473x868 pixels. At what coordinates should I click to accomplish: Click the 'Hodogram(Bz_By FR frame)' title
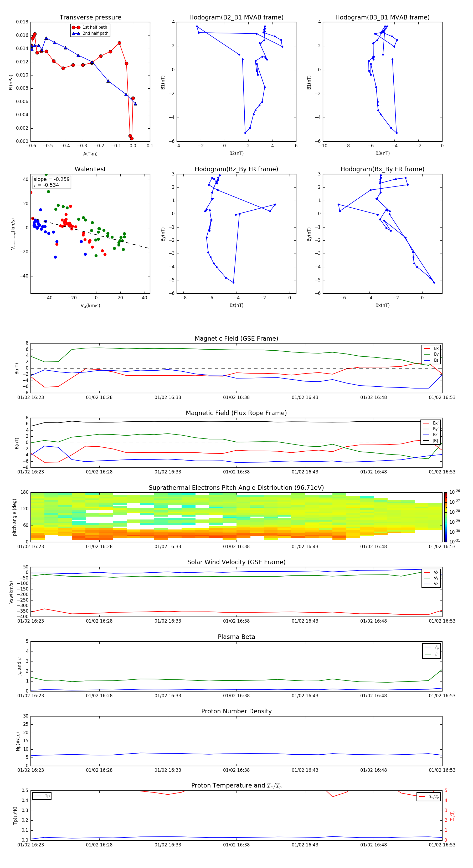point(236,169)
